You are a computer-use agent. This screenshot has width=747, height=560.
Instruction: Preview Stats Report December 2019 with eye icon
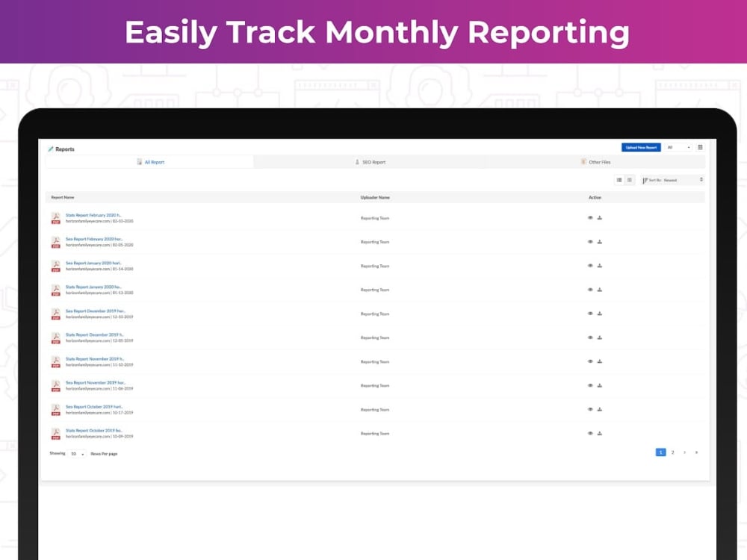point(590,337)
